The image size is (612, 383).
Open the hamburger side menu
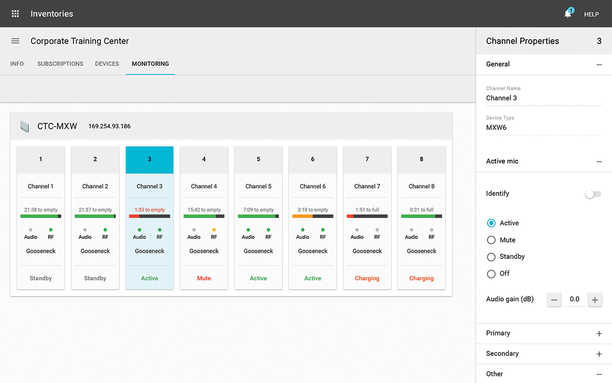(15, 41)
